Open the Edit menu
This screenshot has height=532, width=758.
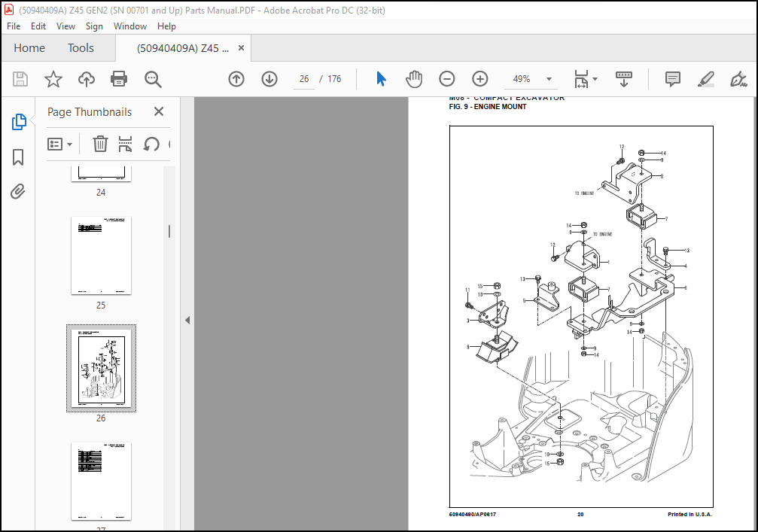(38, 26)
